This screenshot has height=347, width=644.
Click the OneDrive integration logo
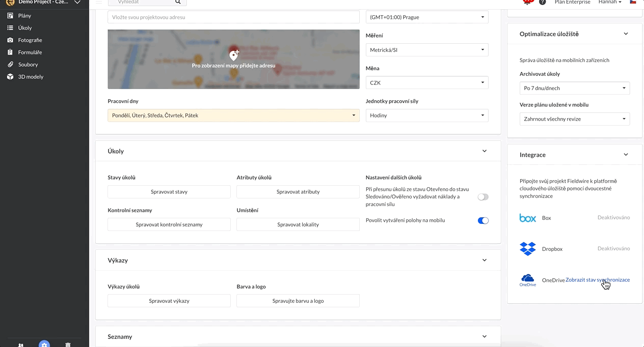coord(528,280)
